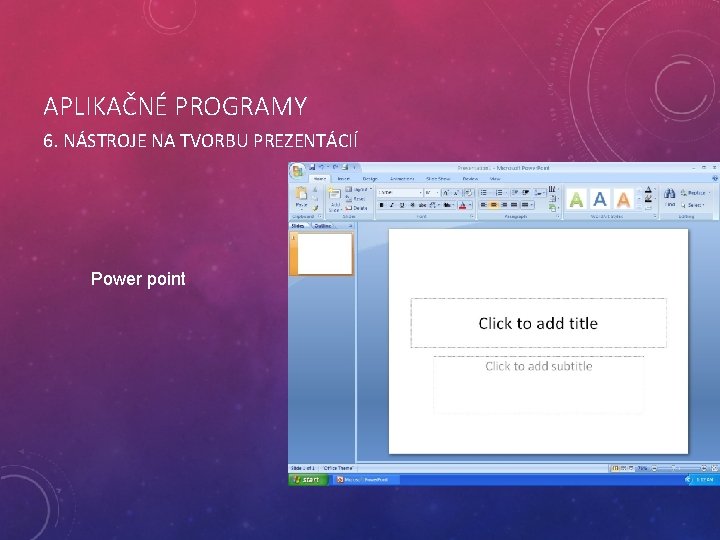Open the round Office button menu

point(297,171)
